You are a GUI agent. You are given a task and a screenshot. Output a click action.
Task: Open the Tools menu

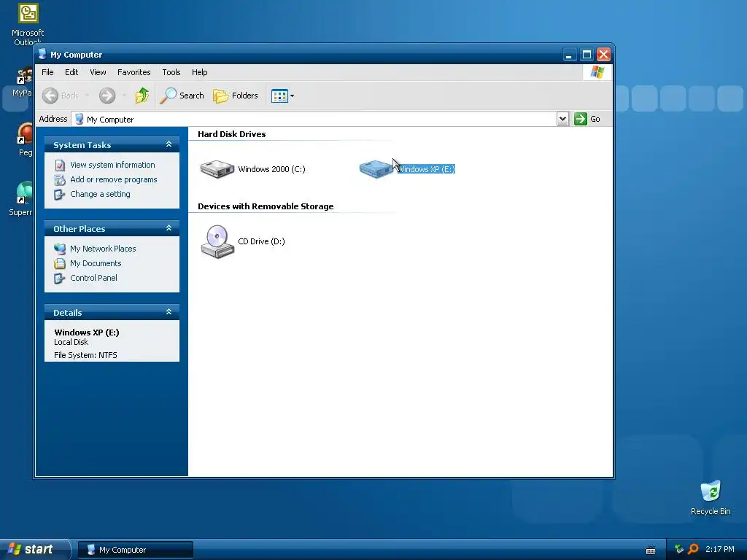[171, 72]
